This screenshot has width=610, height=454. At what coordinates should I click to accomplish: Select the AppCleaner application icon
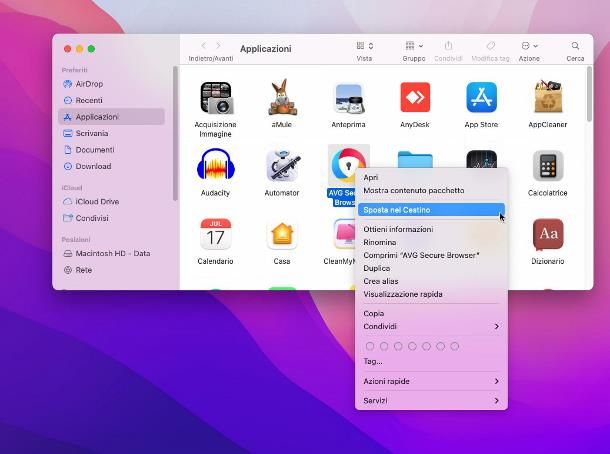[x=548, y=96]
